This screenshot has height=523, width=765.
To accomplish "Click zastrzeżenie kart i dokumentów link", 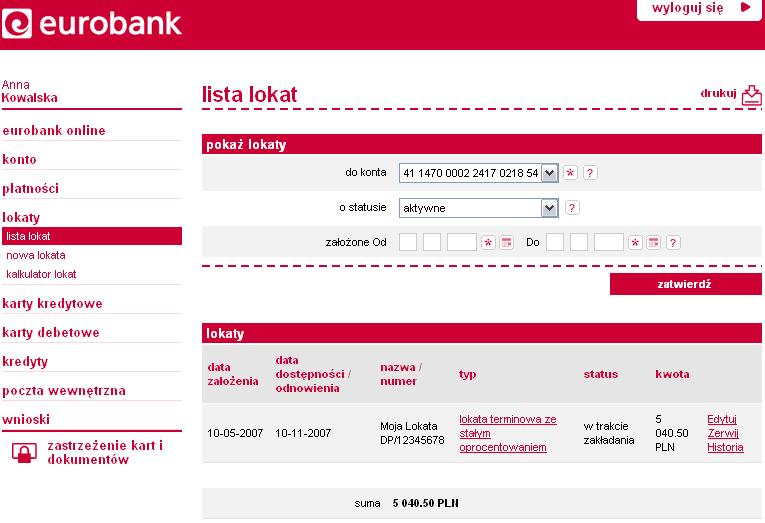I will click(105, 452).
